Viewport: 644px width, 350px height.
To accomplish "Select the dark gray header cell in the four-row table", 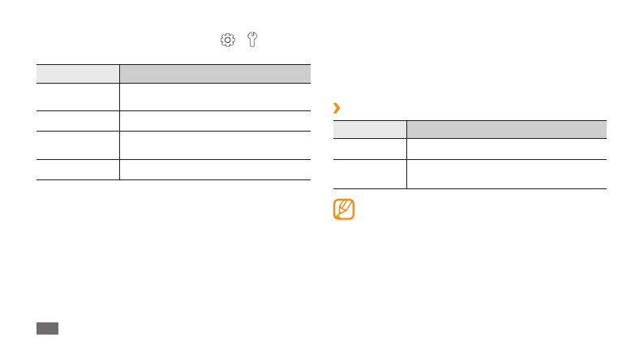I will (x=215, y=73).
